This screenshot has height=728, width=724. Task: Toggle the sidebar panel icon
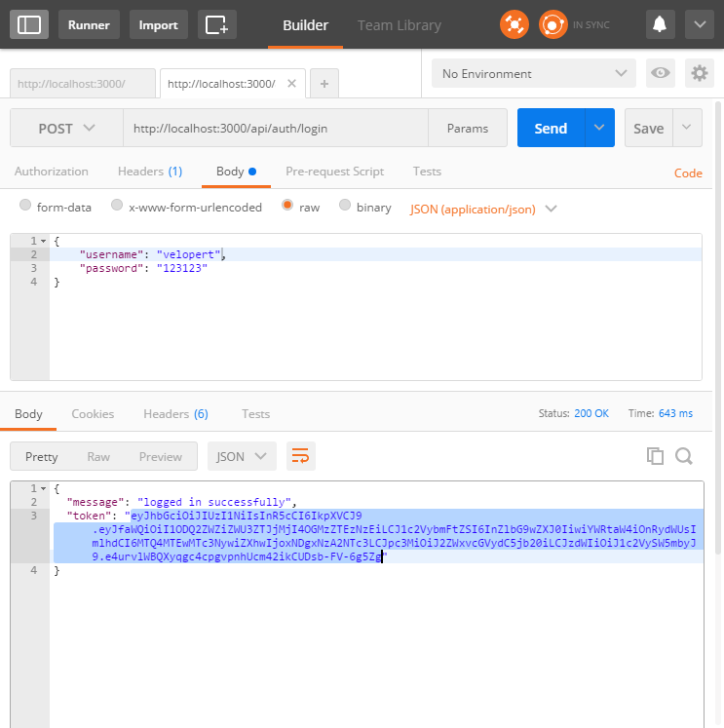(30, 24)
